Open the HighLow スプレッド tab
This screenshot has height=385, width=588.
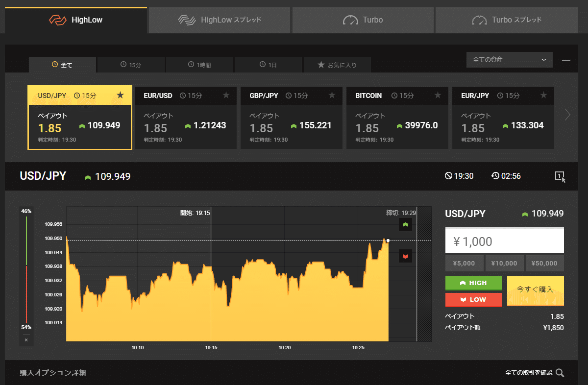[x=220, y=20]
